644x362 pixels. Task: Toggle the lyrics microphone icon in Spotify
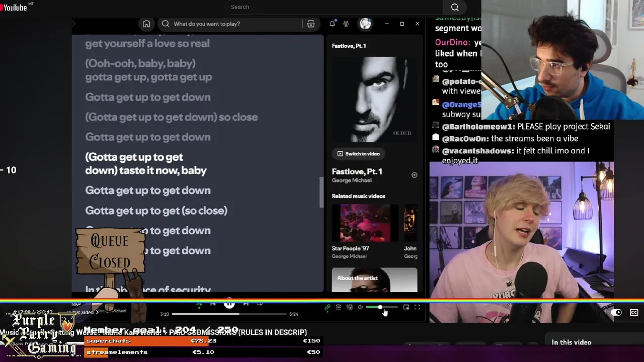(x=328, y=307)
